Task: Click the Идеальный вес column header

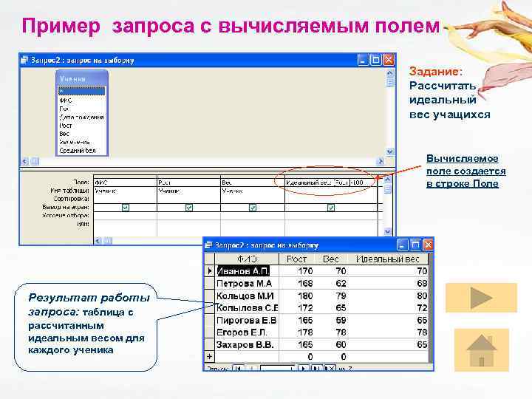Action: click(x=388, y=259)
